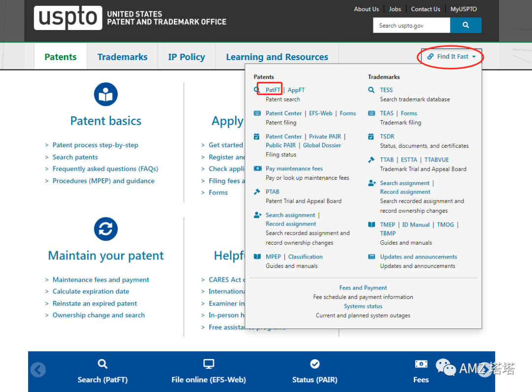Open the Patents navigation tab

point(61,57)
